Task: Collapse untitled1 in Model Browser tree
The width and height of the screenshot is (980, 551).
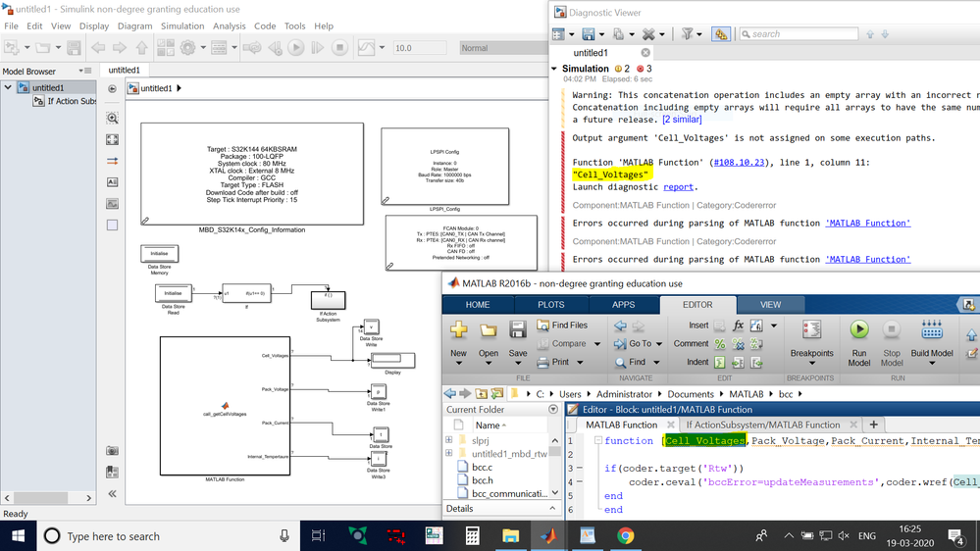Action: pos(8,88)
